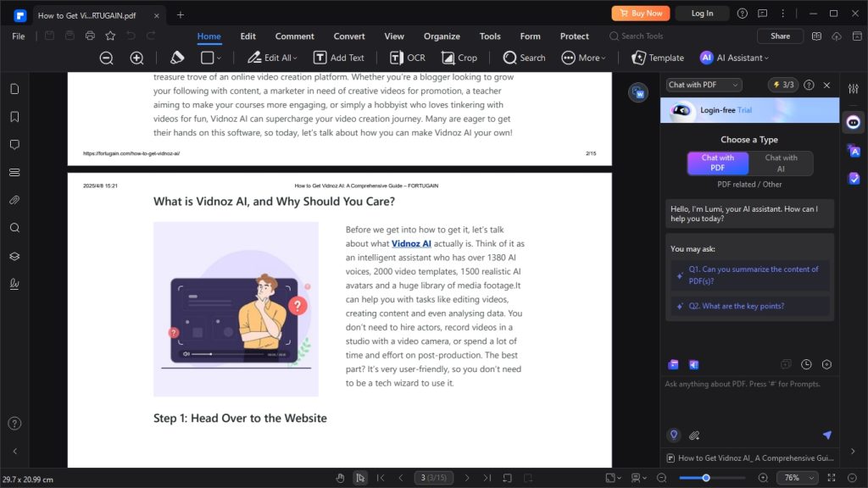Click Q2 What are the key points
This screenshot has height=488, width=868.
tap(750, 306)
